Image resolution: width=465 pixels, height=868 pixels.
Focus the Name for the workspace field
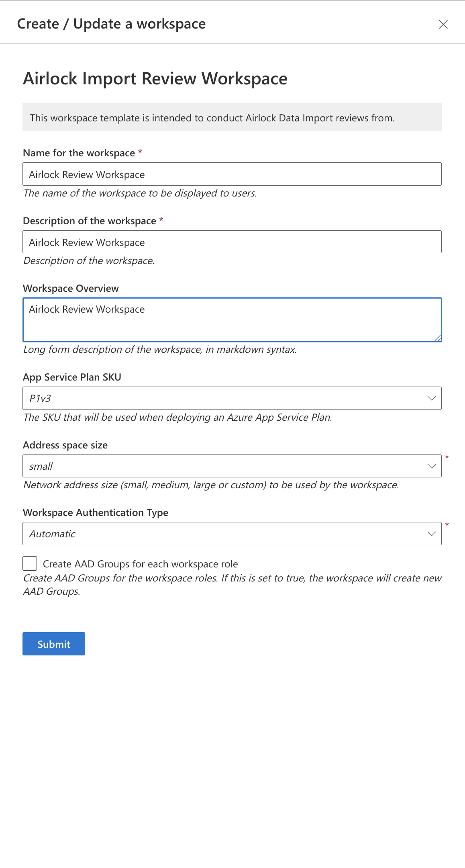click(232, 174)
